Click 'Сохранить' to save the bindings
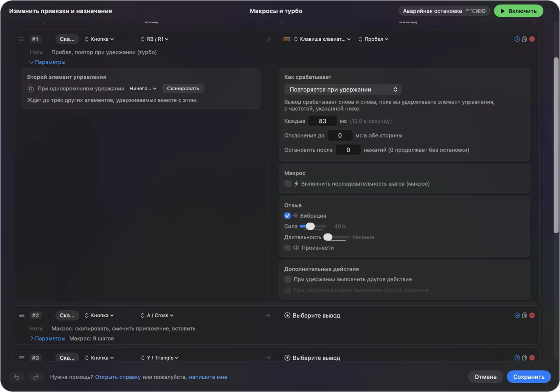560x392 pixels. [529, 377]
